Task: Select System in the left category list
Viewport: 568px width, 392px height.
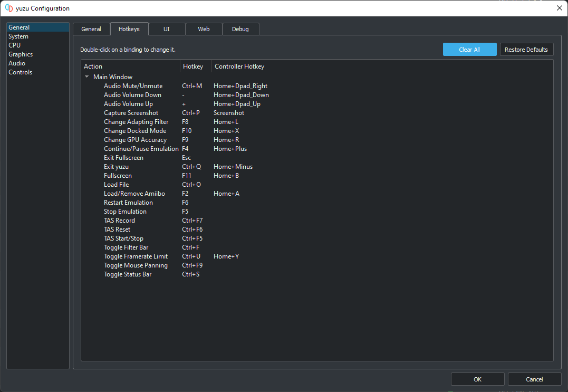Action: coord(18,36)
